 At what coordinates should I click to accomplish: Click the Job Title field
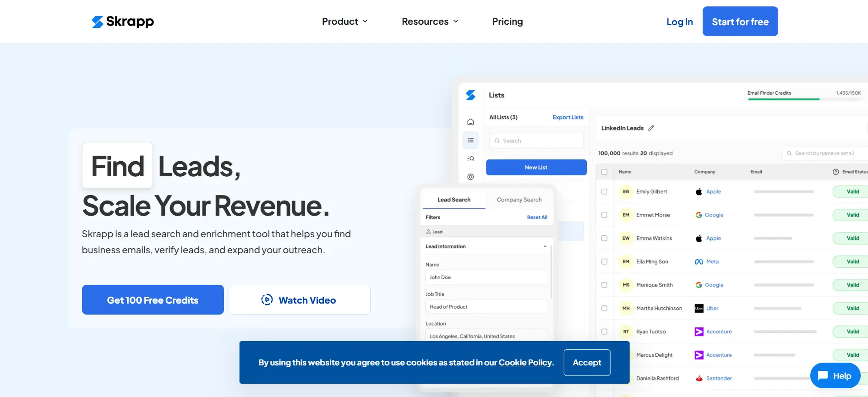click(486, 307)
